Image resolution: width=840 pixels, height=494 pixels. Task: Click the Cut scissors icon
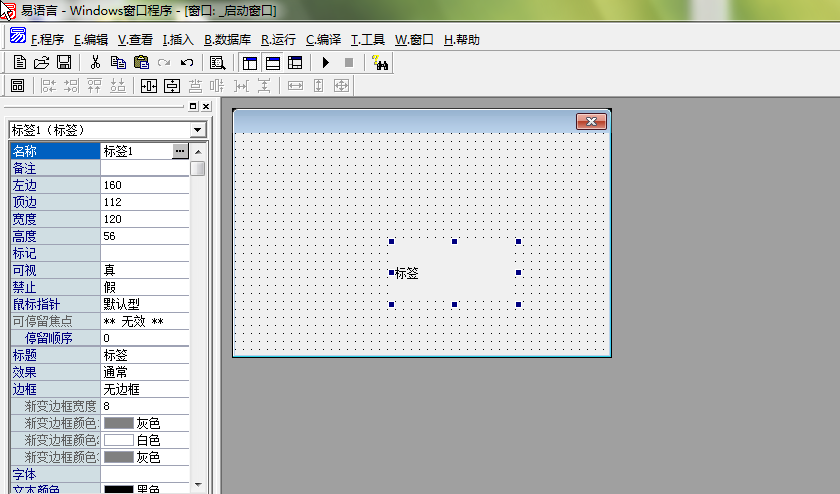(95, 63)
